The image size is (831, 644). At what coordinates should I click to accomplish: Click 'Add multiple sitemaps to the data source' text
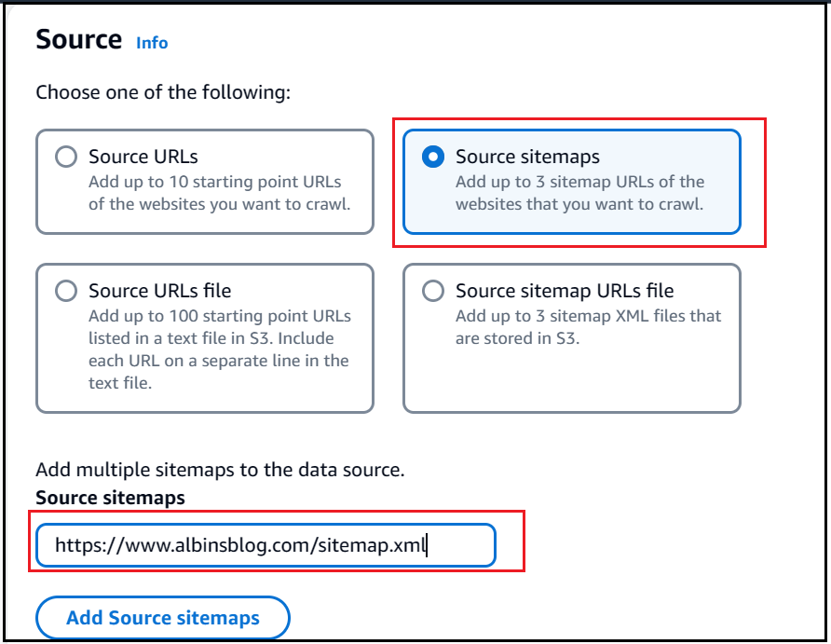220,470
